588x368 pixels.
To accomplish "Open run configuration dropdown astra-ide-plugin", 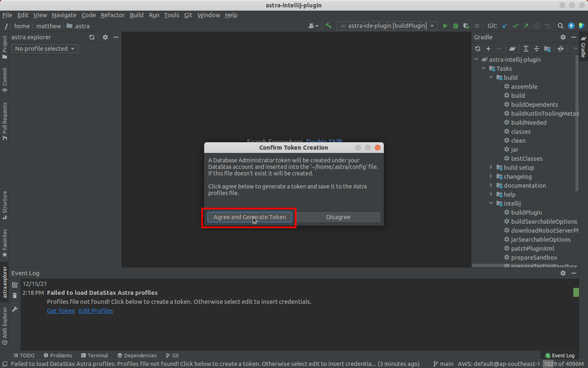I will pos(387,26).
